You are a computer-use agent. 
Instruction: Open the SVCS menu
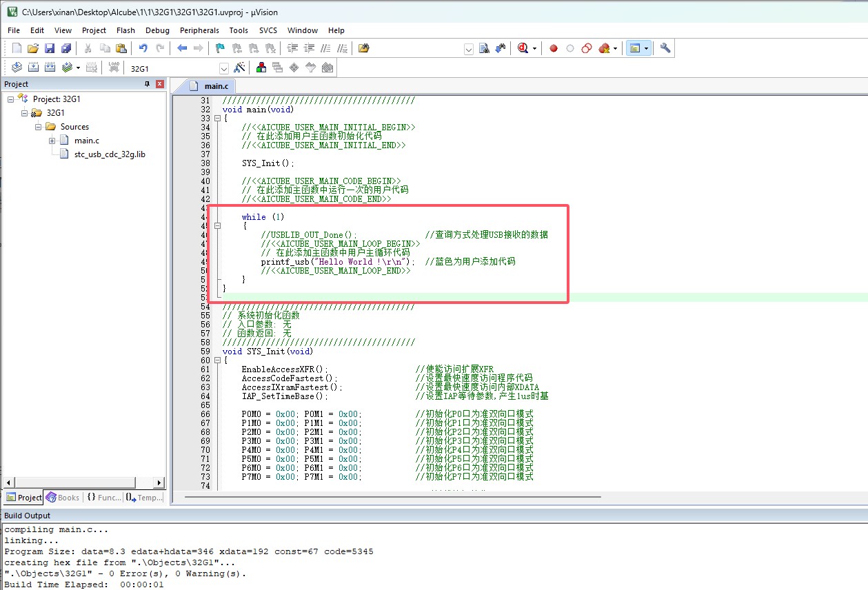268,30
